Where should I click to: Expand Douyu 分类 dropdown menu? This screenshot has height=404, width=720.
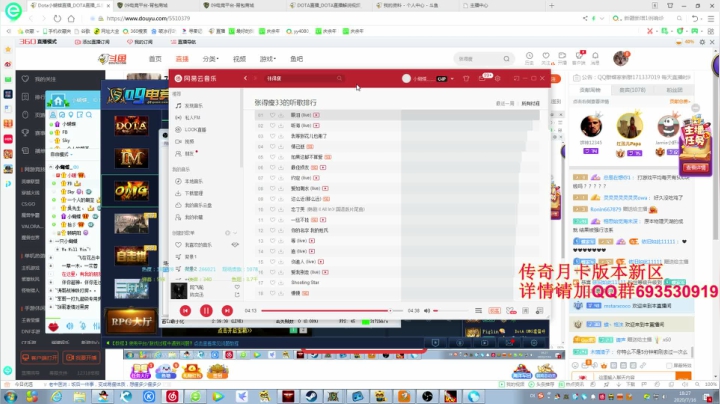pos(211,59)
